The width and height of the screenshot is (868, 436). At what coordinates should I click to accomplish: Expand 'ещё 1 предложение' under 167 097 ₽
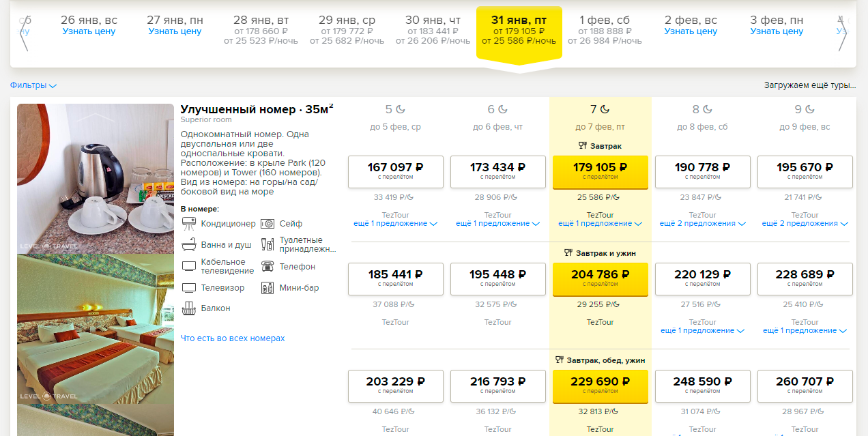395,224
